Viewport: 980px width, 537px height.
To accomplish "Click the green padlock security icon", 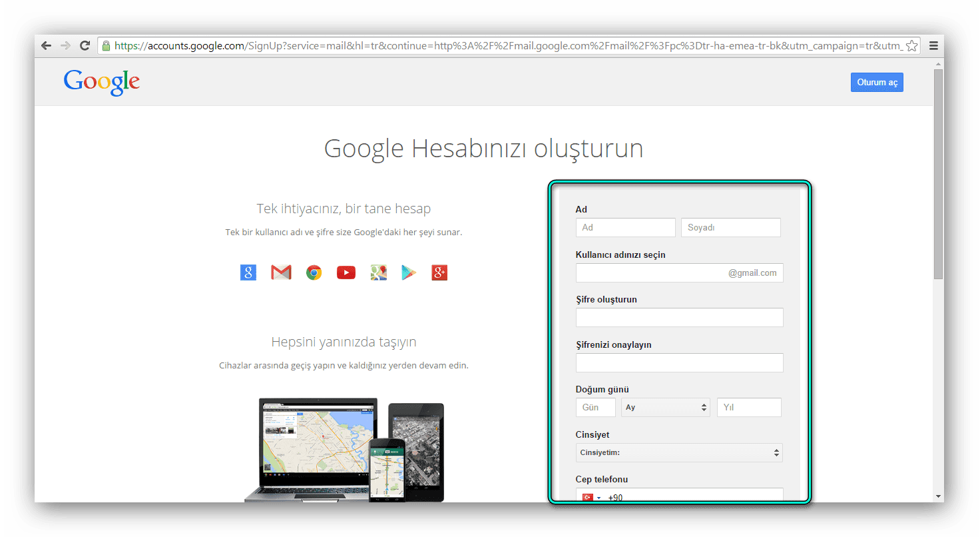I will pos(106,46).
